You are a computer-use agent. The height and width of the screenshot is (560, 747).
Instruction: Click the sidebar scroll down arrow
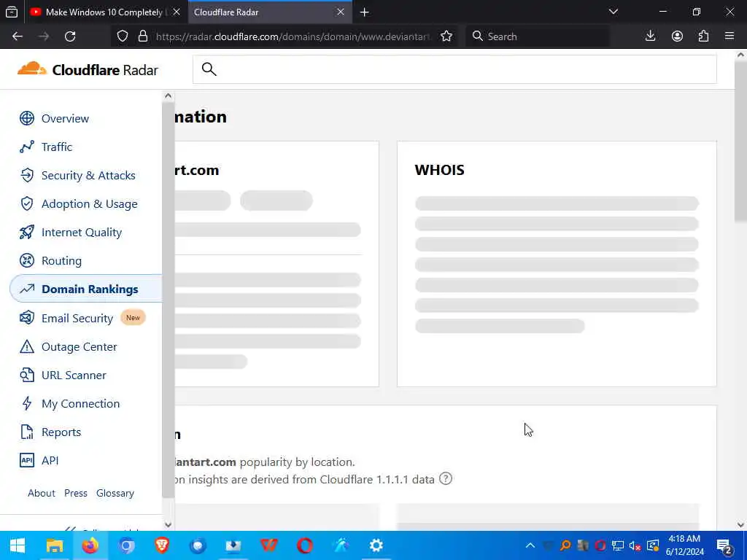point(168,524)
